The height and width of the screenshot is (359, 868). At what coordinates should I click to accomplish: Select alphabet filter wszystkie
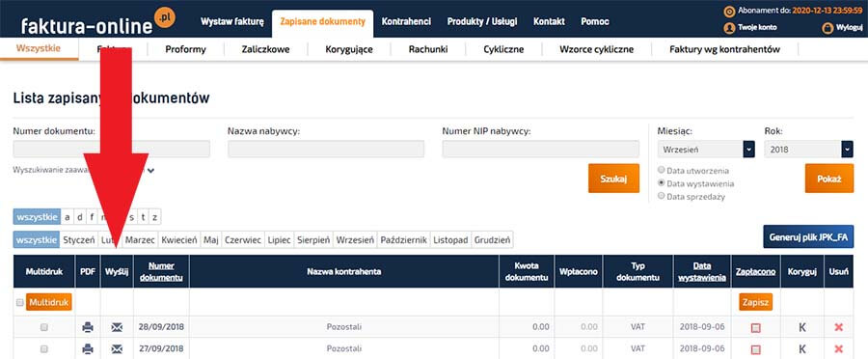(x=37, y=216)
